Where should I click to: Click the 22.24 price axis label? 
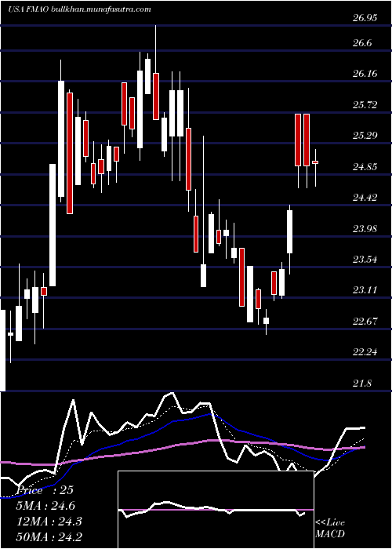pos(365,352)
